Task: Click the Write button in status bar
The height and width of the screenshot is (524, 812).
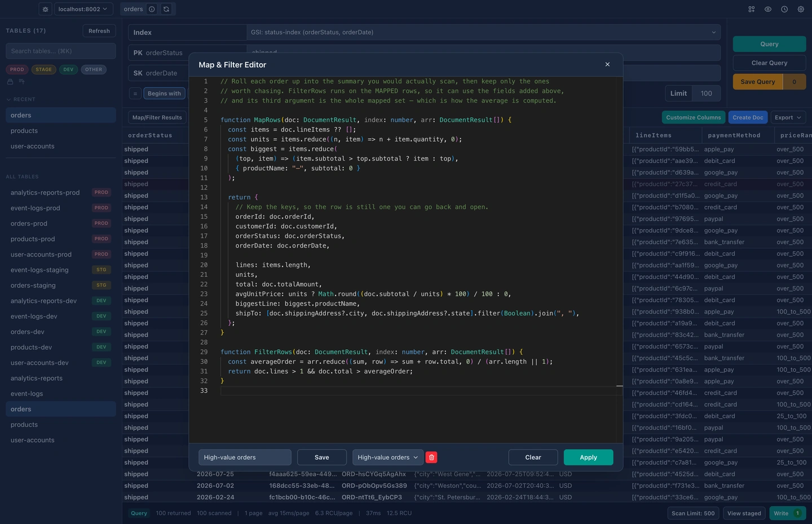Action: 787,513
